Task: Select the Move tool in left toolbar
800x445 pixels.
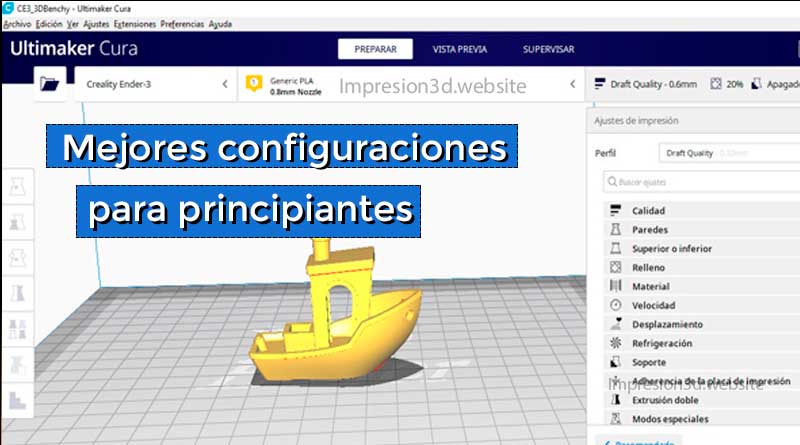Action: coord(17,186)
